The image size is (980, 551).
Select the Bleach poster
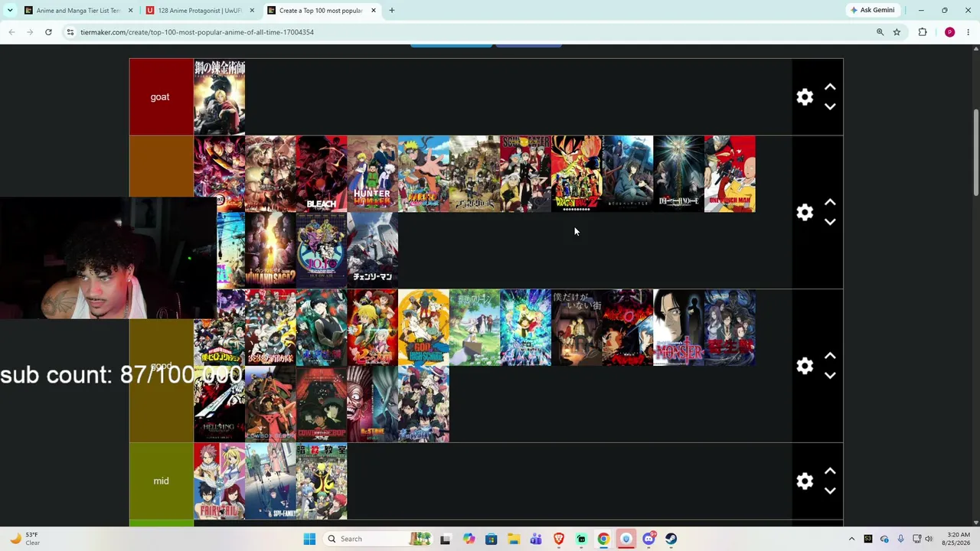[322, 174]
